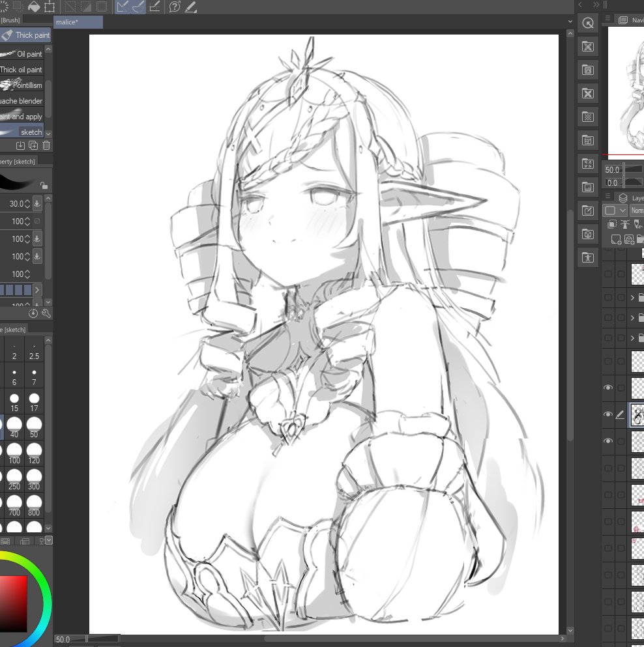Expand the first layer folder
The image size is (644, 647).
pos(632,298)
